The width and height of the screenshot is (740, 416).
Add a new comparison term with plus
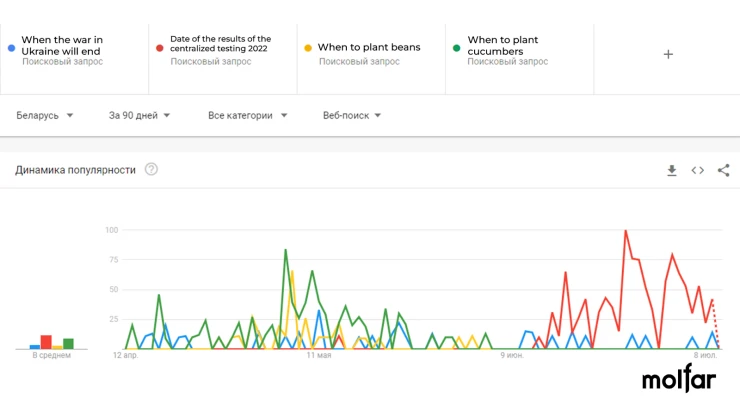click(668, 54)
